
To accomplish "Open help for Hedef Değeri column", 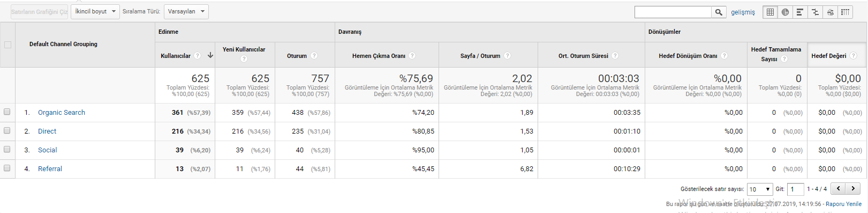I will [854, 56].
